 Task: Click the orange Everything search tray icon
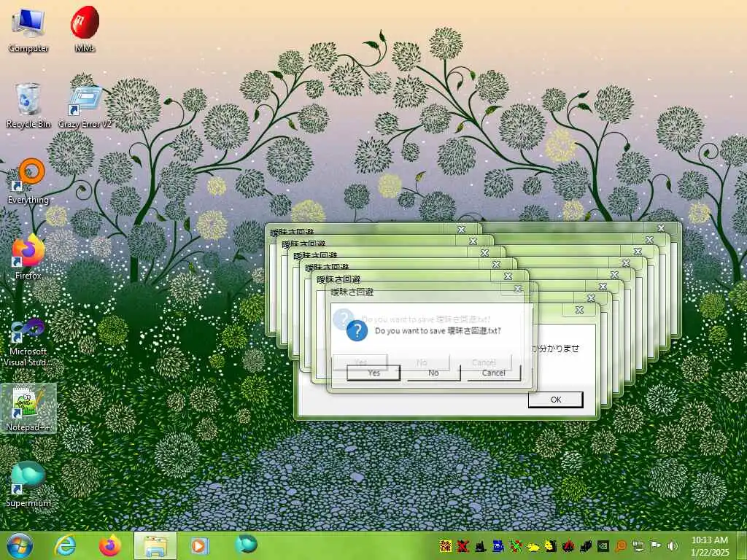(620, 545)
